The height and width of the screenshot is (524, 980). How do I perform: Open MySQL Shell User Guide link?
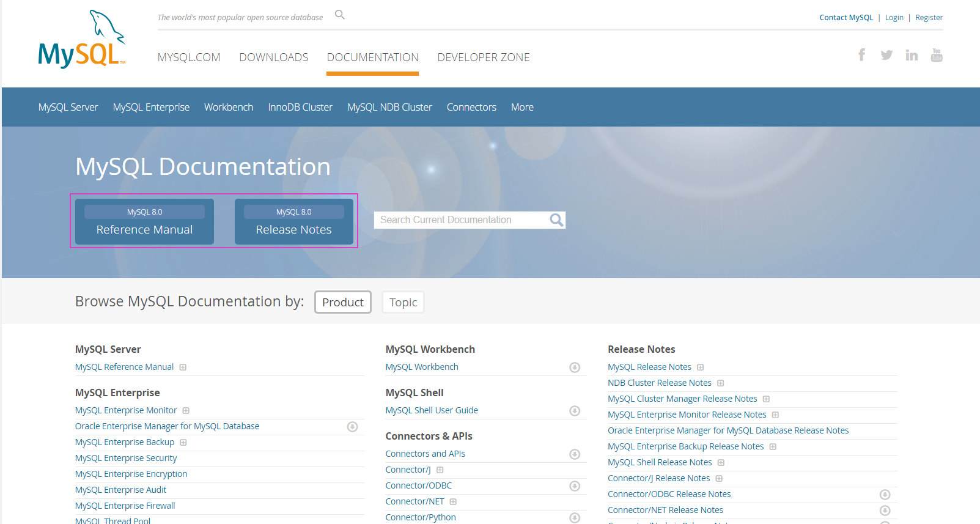[x=432, y=410]
